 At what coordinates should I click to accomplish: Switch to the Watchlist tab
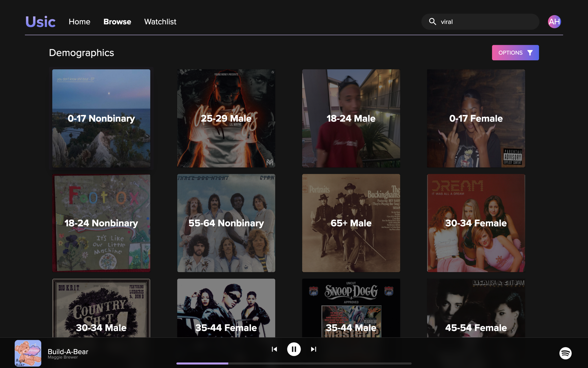[160, 22]
